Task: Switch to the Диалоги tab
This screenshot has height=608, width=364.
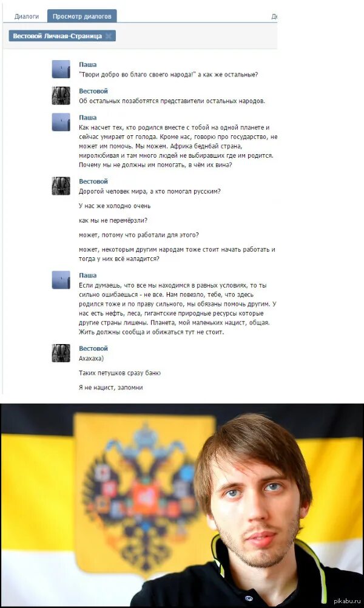Action: point(27,16)
